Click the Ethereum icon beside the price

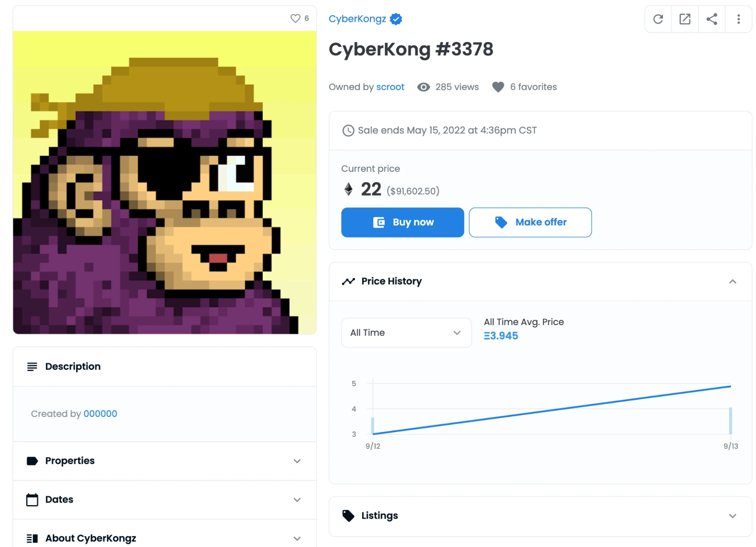coord(348,189)
